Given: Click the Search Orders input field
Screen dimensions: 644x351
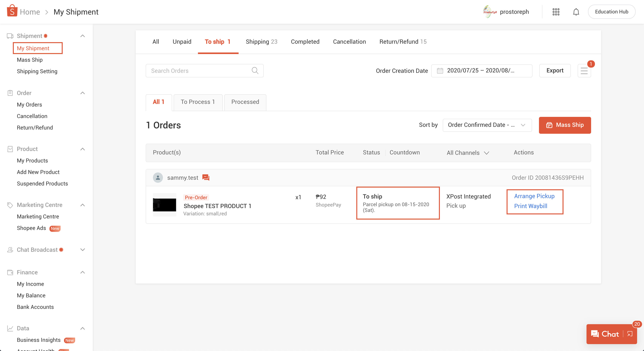Looking at the screenshot, I should tap(205, 71).
